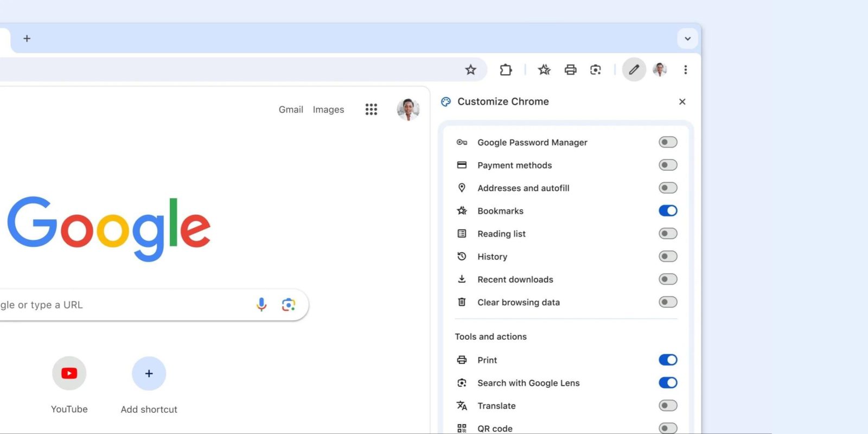Expand the tab search dropdown chevron

[x=687, y=39]
